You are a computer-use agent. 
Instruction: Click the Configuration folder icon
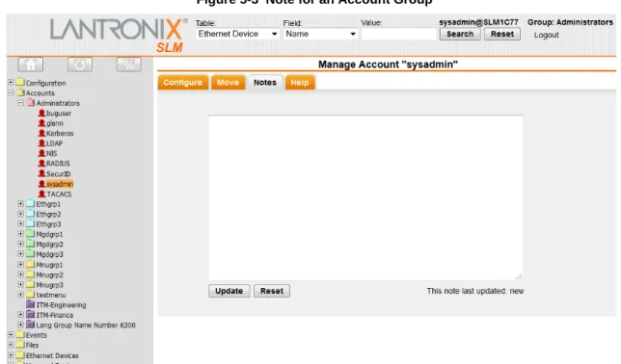tap(20, 82)
